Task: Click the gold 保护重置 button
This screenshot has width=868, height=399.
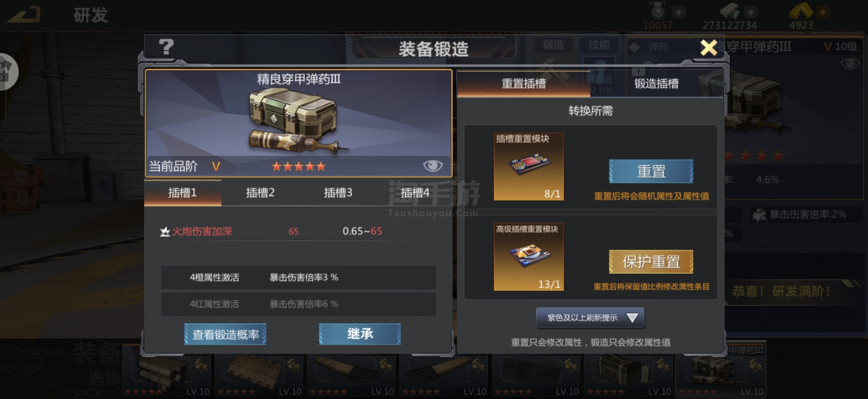Action: (x=651, y=262)
